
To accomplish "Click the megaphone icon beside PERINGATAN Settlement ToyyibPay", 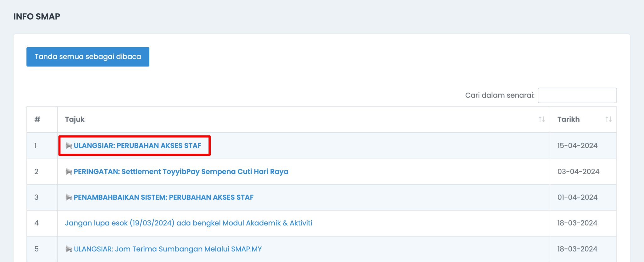I will coord(69,172).
